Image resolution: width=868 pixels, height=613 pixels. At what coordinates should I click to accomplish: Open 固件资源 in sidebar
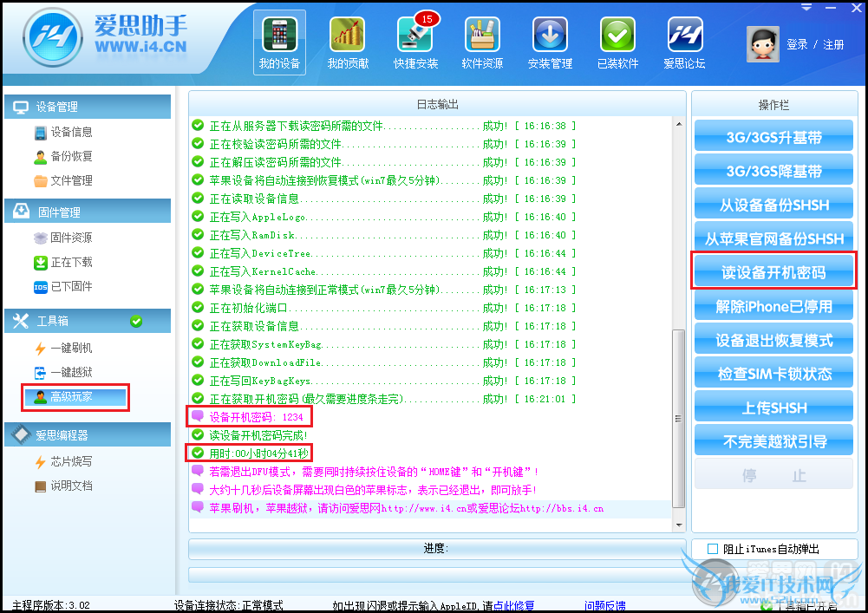coord(63,238)
